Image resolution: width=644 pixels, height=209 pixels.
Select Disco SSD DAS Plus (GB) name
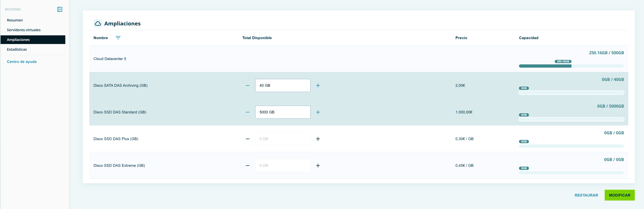tap(116, 139)
